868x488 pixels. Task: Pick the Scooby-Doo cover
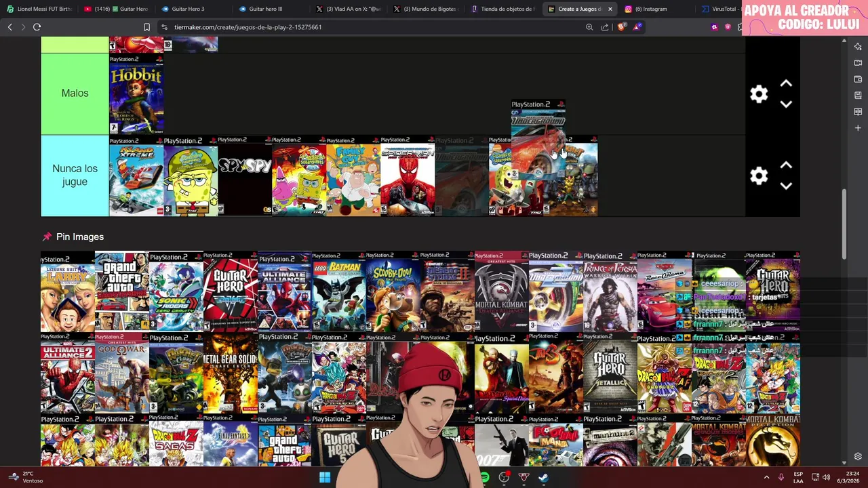pyautogui.click(x=393, y=291)
